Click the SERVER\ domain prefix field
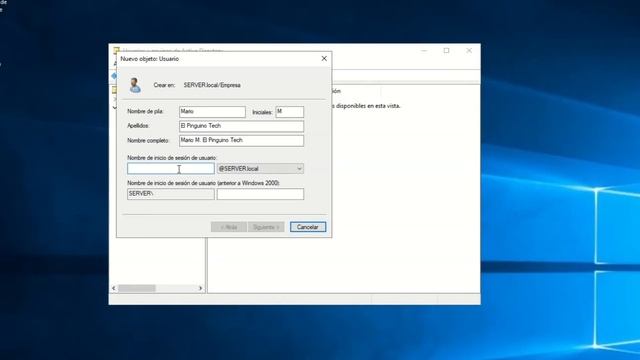640x360 pixels. [x=171, y=194]
